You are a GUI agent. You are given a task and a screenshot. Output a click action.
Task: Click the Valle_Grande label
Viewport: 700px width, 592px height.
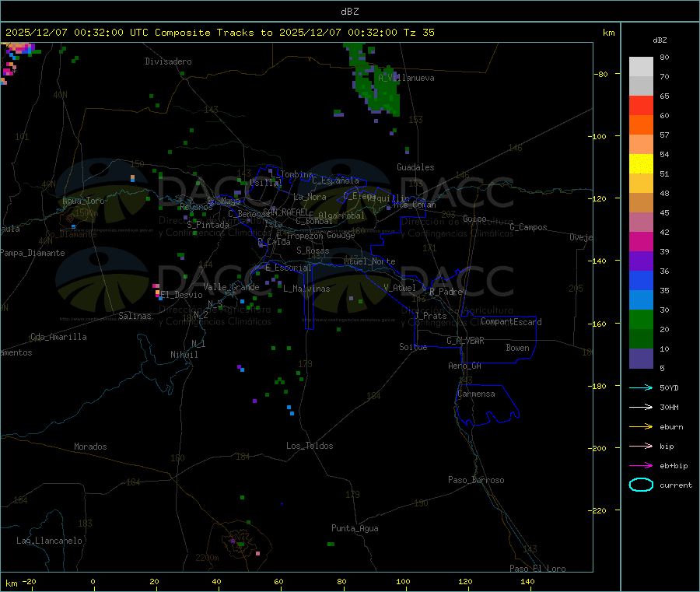[x=231, y=287]
